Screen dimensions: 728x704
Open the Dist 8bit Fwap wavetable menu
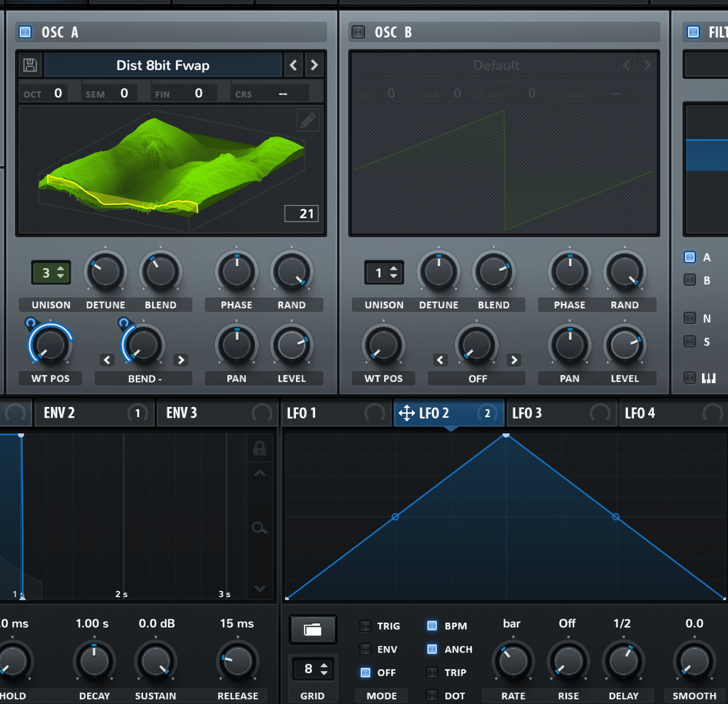tap(163, 65)
